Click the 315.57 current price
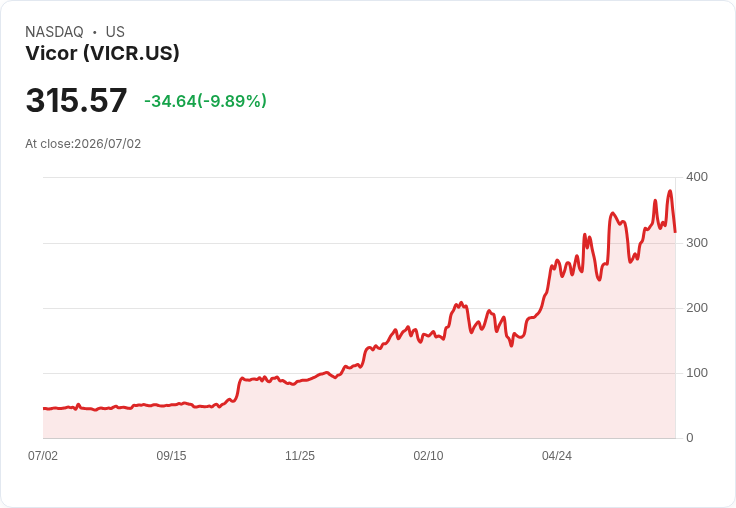736x508 pixels. [77, 100]
